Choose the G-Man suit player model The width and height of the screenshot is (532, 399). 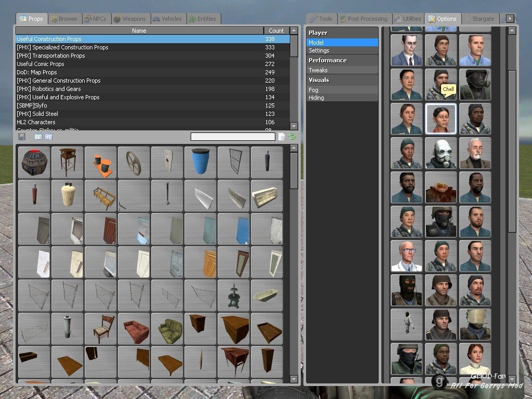[406, 50]
